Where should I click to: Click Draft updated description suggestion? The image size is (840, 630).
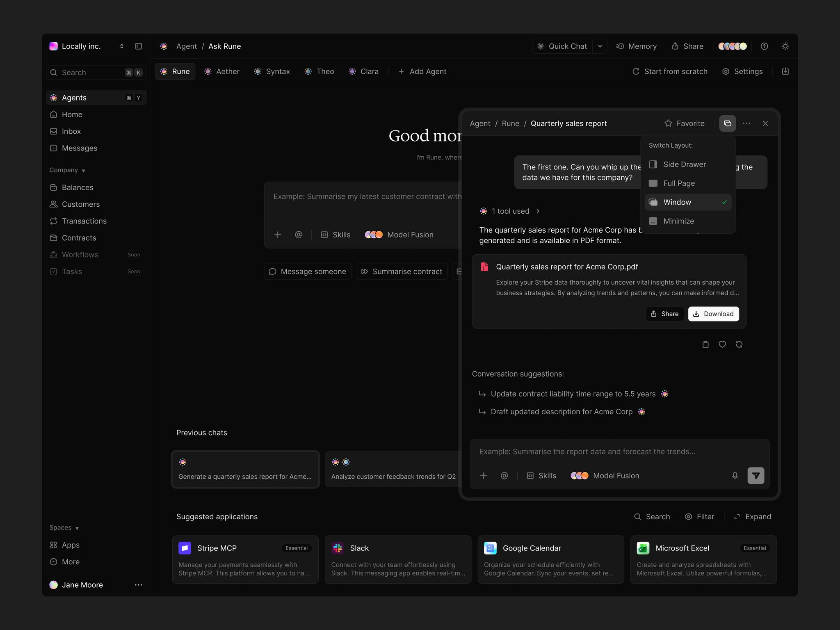click(562, 412)
